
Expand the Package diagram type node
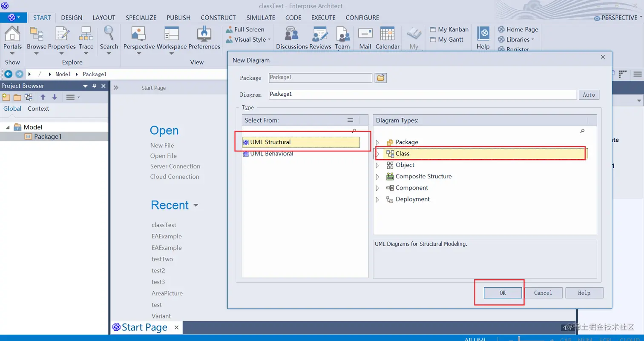click(x=377, y=142)
